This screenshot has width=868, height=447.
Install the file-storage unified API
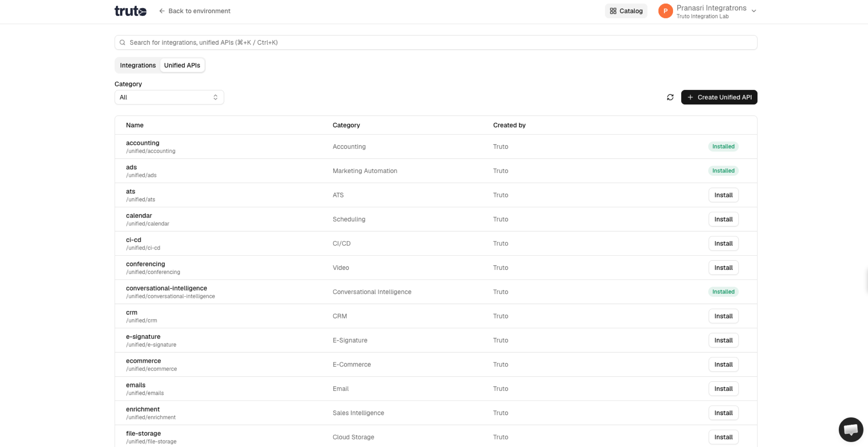click(x=723, y=437)
